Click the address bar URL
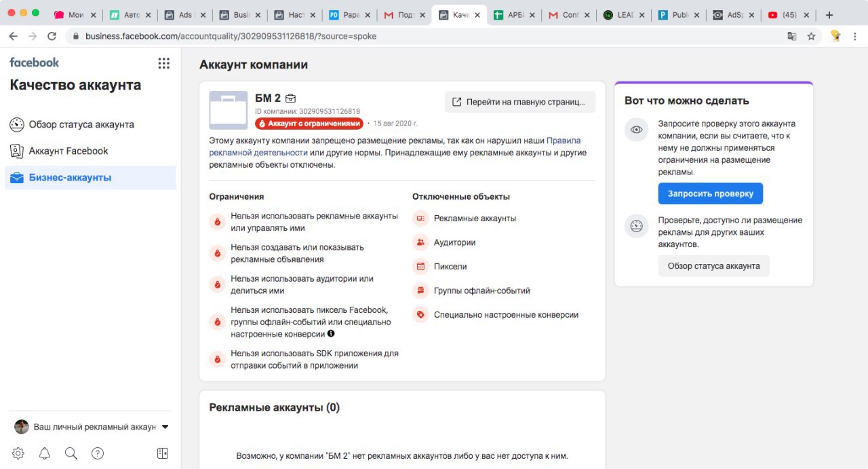Image resolution: width=868 pixels, height=469 pixels. click(x=231, y=36)
